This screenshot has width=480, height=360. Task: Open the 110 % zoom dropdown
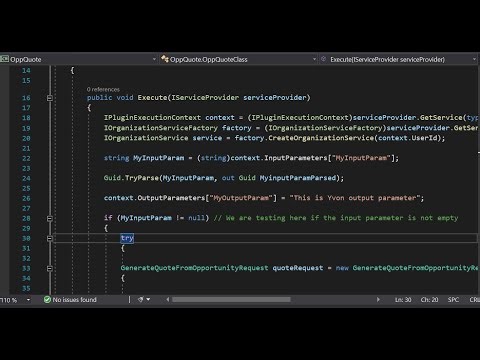click(x=28, y=300)
